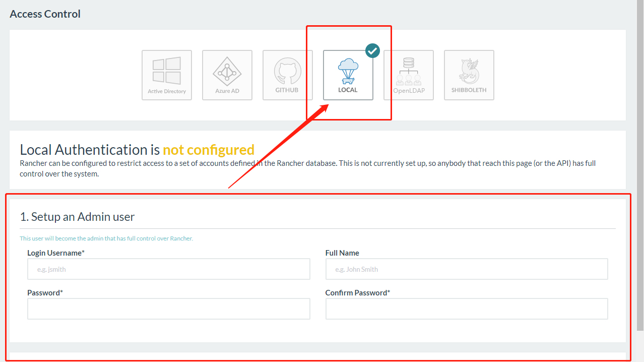Click the Rancher access description paragraph
This screenshot has width=644, height=362.
(x=308, y=168)
